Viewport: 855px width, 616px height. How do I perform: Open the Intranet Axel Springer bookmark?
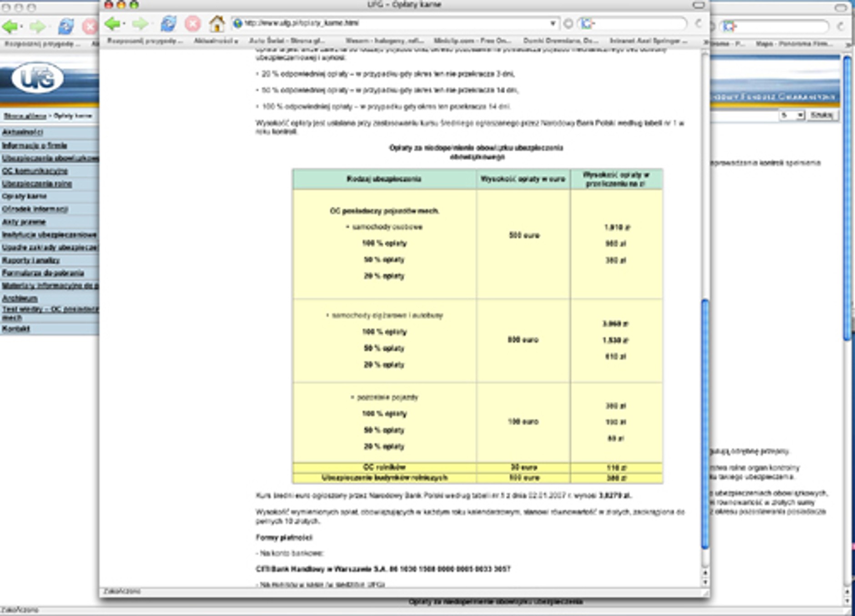pyautogui.click(x=648, y=41)
